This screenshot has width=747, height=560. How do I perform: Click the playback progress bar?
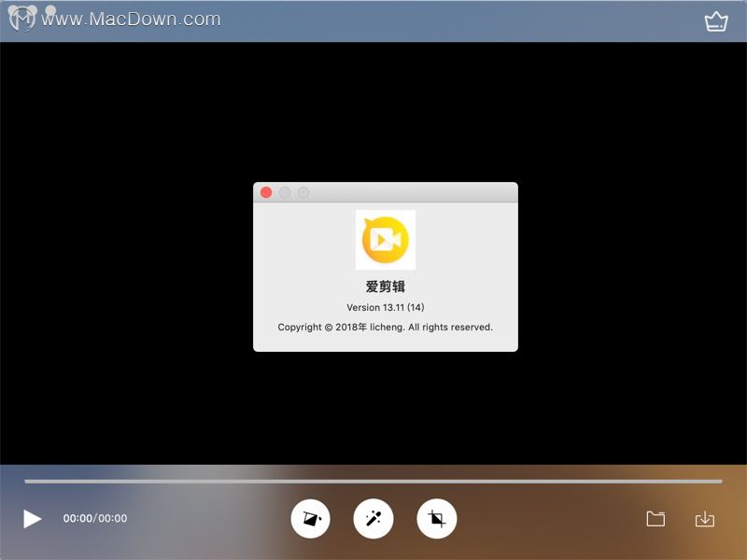(373, 482)
